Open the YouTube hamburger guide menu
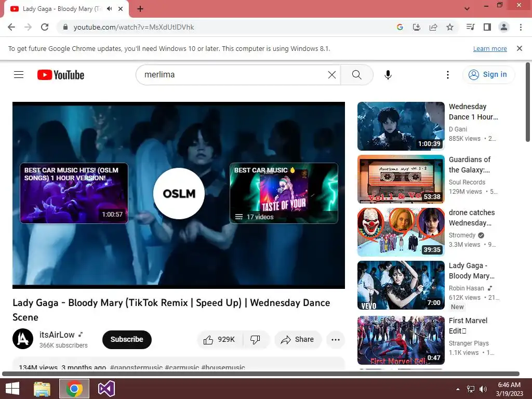 (x=19, y=75)
